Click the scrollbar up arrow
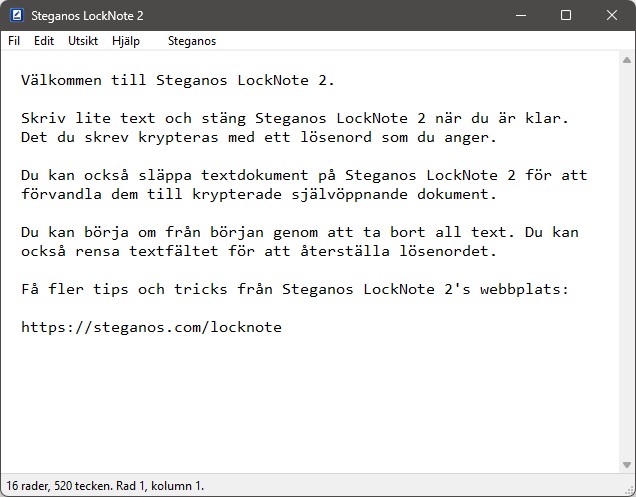 pos(627,60)
